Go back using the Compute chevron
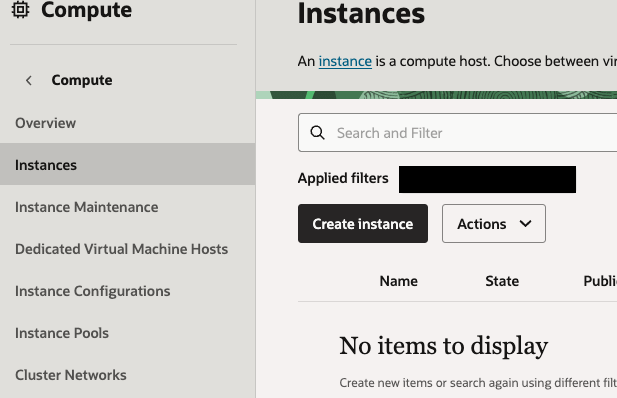This screenshot has height=398, width=617. click(29, 81)
